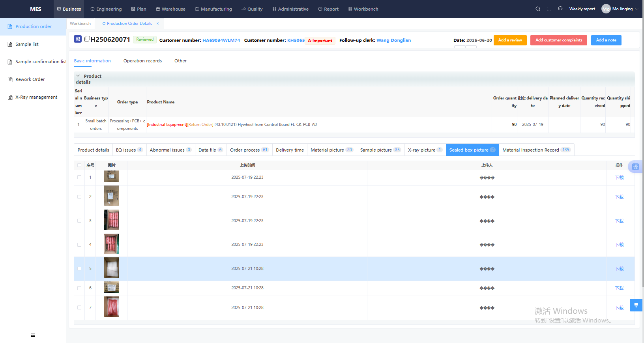Open the thumbnail image in row 3
644x343 pixels.
point(112,220)
